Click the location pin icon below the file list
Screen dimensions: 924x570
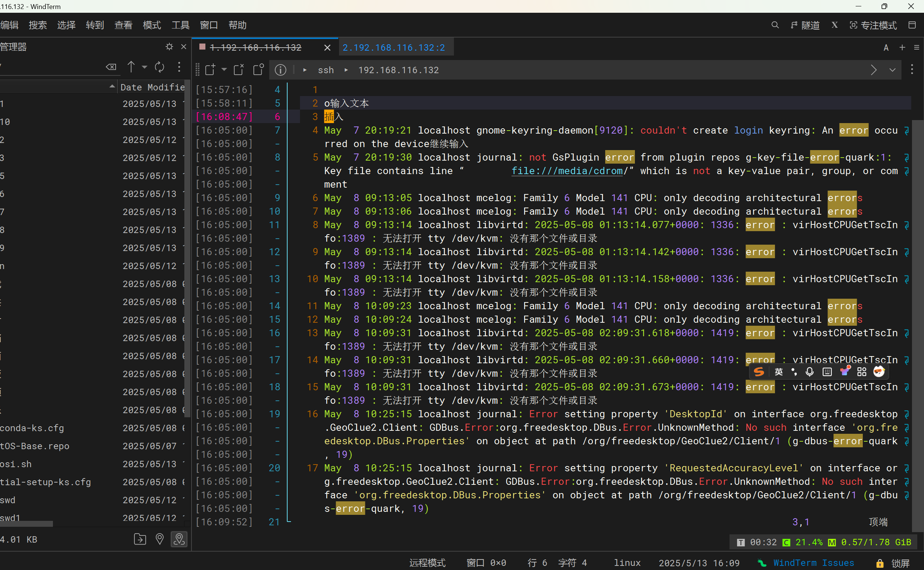point(160,539)
